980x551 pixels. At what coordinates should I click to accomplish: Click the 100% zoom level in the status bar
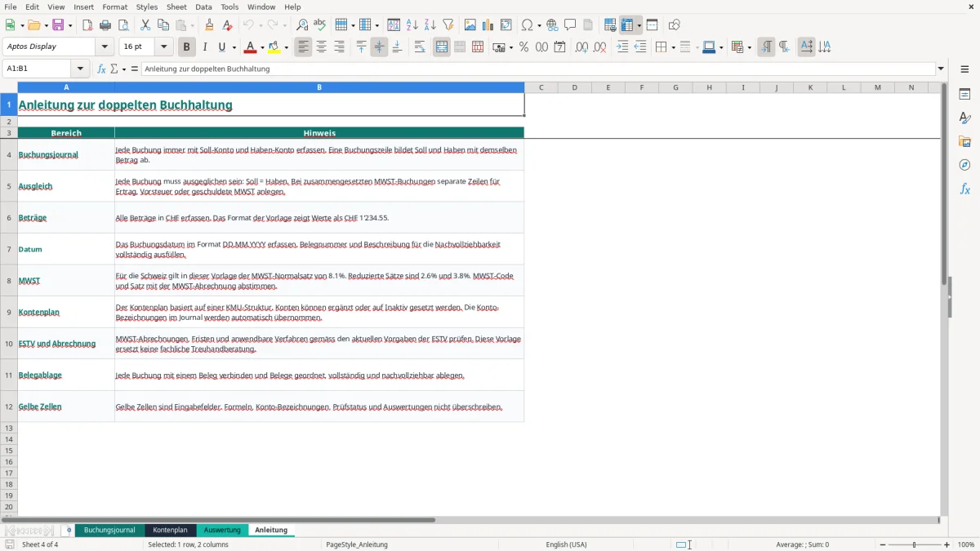[x=966, y=544]
